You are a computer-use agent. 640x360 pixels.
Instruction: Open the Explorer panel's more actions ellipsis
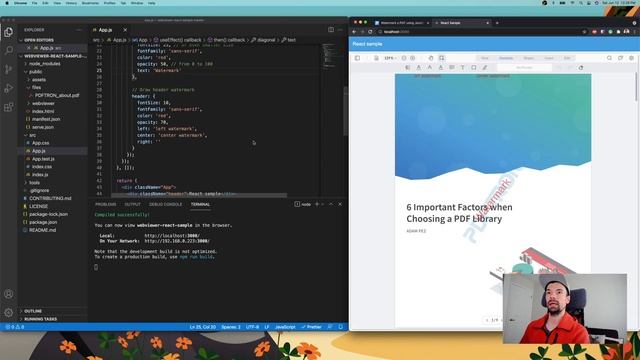pos(79,30)
